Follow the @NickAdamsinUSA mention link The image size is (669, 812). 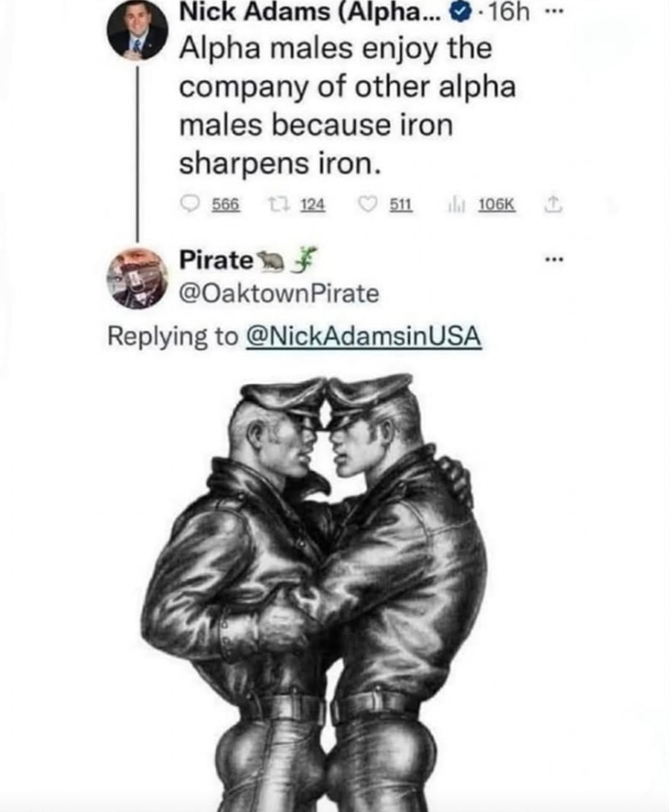point(364,336)
